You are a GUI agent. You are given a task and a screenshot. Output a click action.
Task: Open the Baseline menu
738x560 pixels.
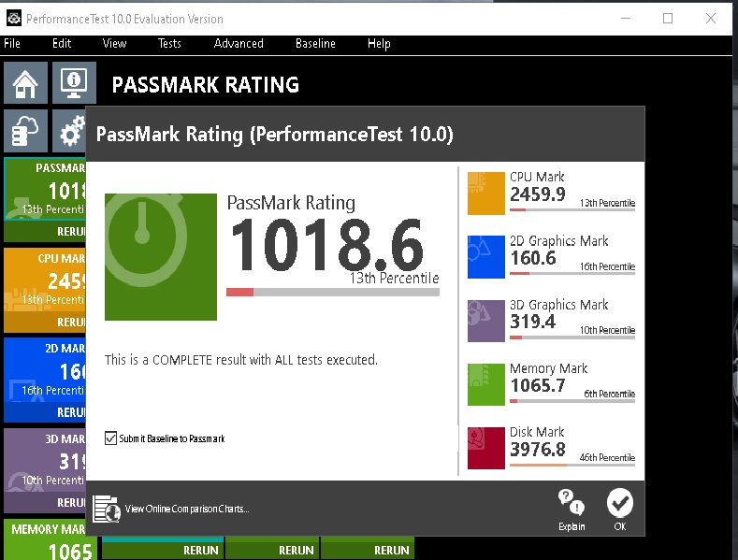click(x=315, y=44)
